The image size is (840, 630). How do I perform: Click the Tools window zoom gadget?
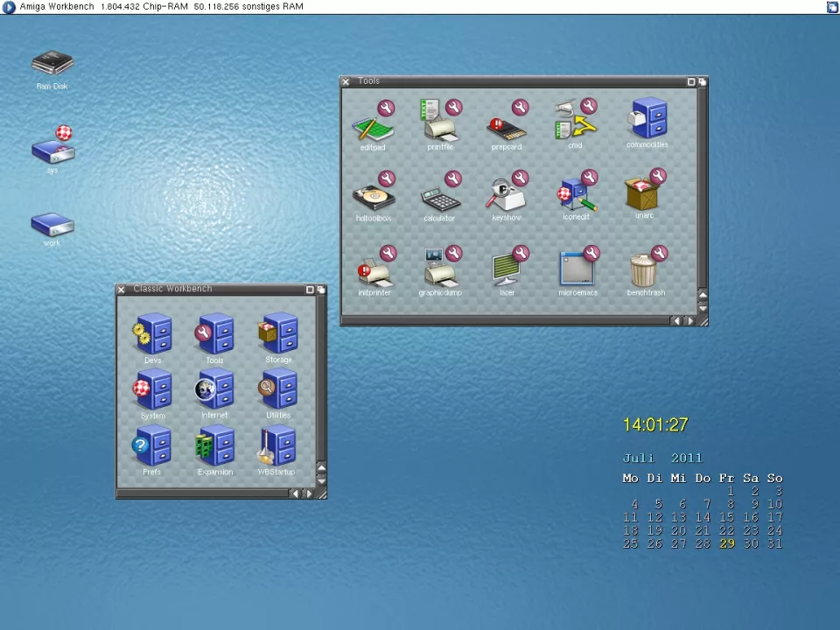click(690, 81)
